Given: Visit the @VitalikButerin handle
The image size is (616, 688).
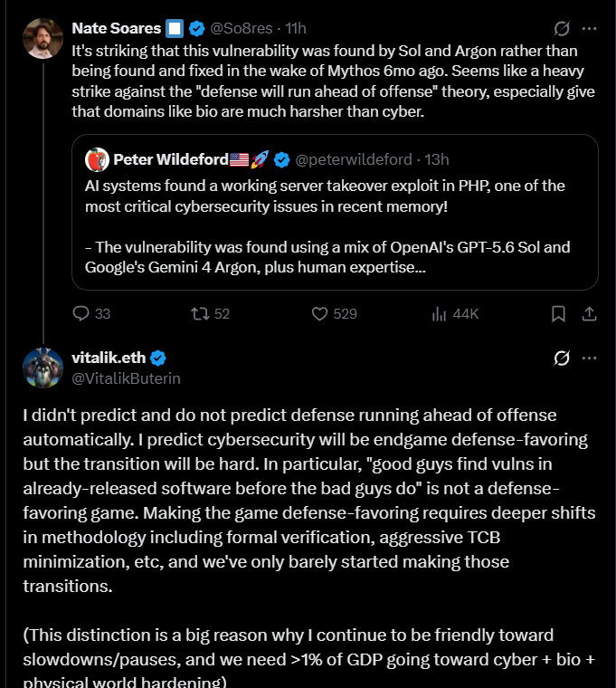Looking at the screenshot, I should (127, 378).
